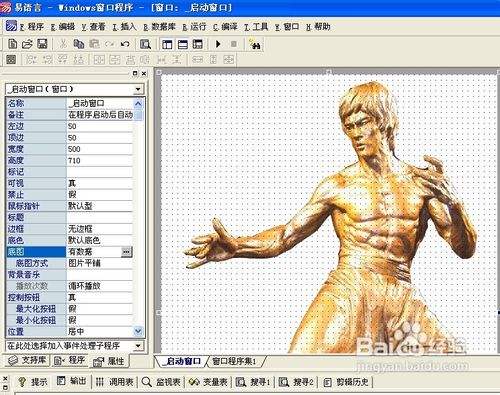The image size is (500, 395).
Task: Click the 高度 value 710
Action: 100,161
